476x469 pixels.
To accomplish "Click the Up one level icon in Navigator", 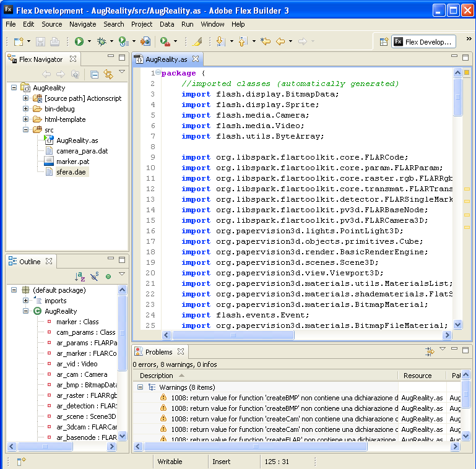I will (75, 74).
